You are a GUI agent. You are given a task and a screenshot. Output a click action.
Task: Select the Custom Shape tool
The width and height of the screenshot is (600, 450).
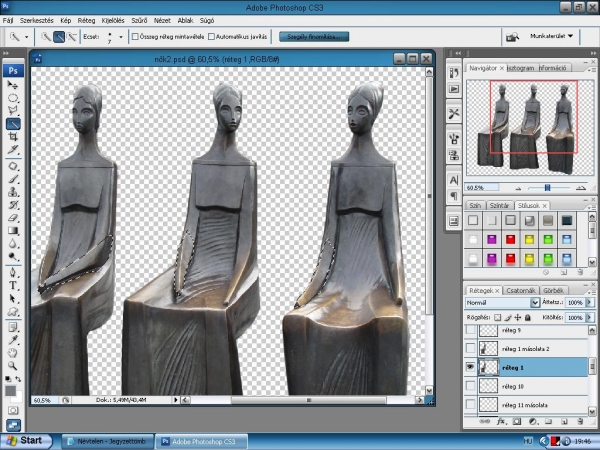(13, 311)
